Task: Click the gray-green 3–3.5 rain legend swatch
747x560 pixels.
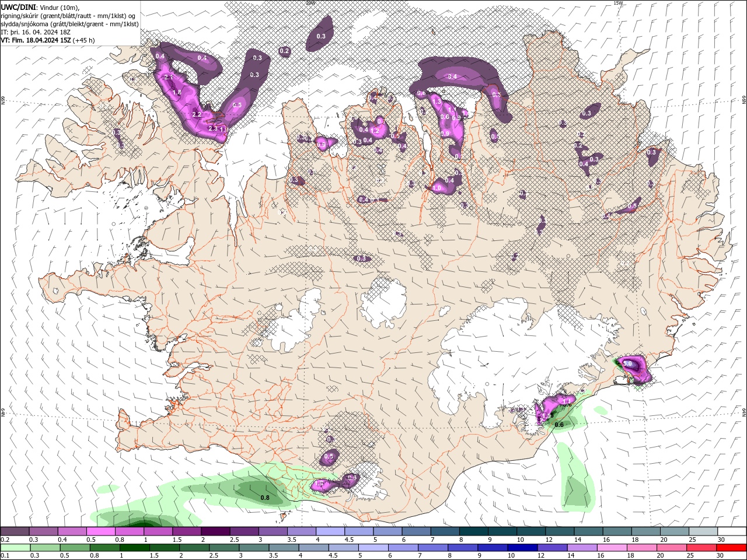Action: click(254, 548)
